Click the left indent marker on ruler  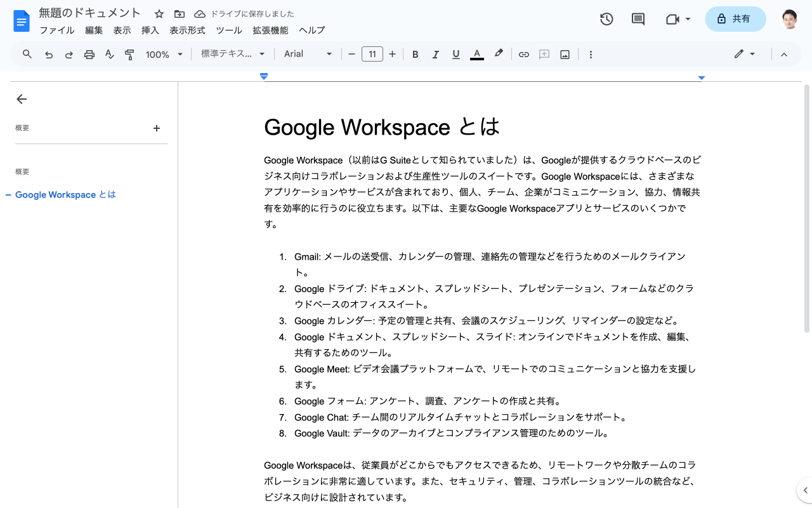click(264, 77)
